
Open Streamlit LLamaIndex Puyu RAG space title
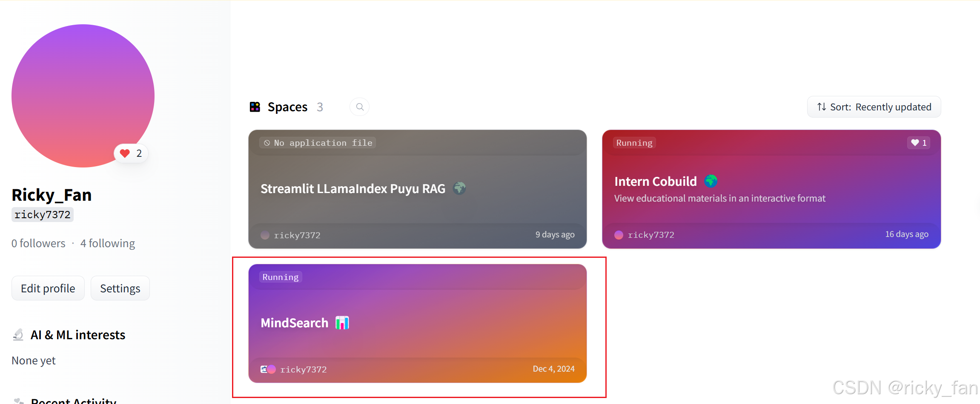pyautogui.click(x=353, y=188)
